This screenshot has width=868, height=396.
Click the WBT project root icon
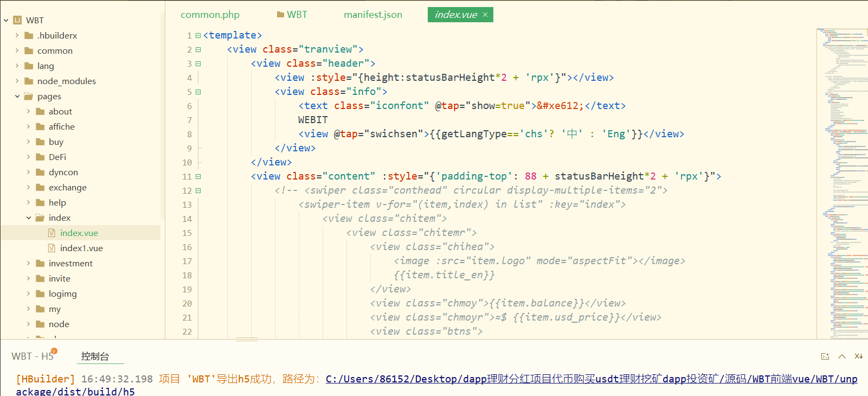(17, 20)
